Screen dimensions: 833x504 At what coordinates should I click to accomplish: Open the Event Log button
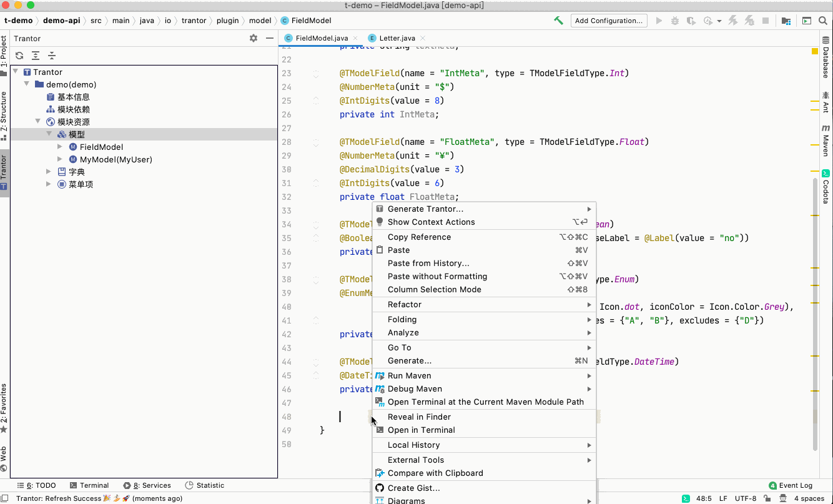click(791, 485)
